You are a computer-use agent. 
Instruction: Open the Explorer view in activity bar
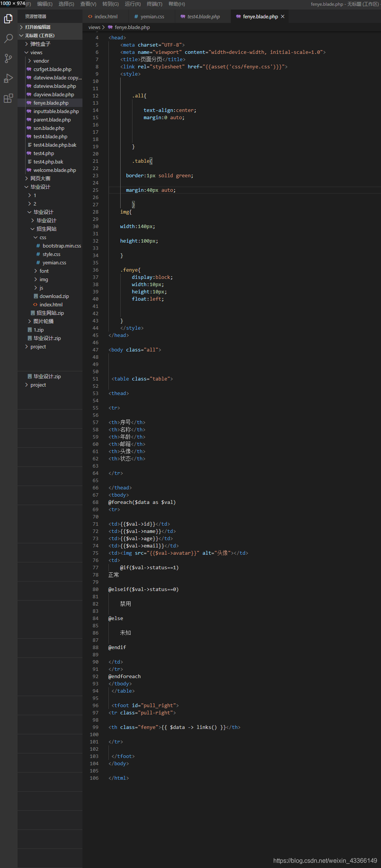click(8, 18)
